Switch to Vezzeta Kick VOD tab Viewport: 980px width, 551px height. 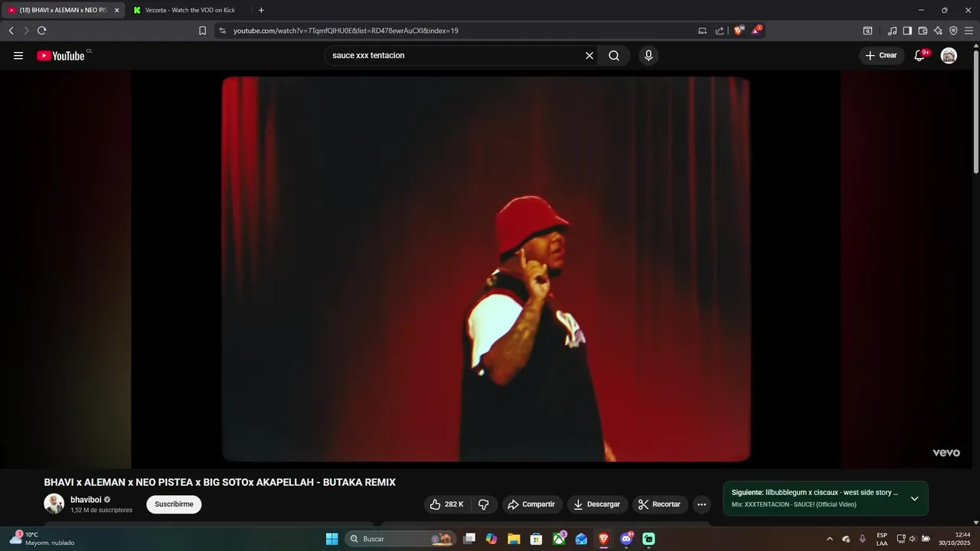point(190,10)
